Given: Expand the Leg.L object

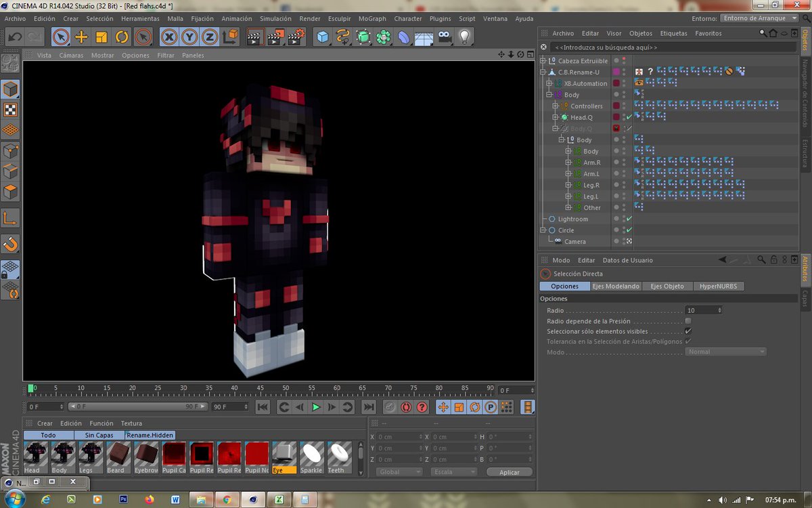Looking at the screenshot, I should click(x=568, y=196).
